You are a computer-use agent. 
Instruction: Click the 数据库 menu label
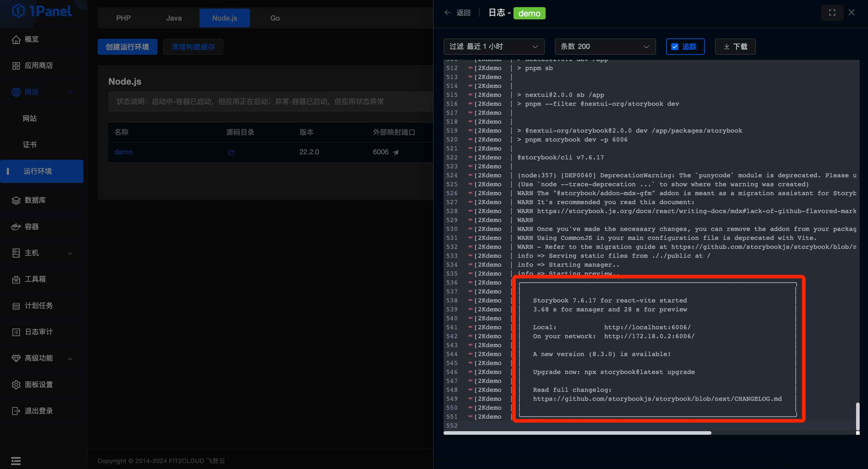35,201
